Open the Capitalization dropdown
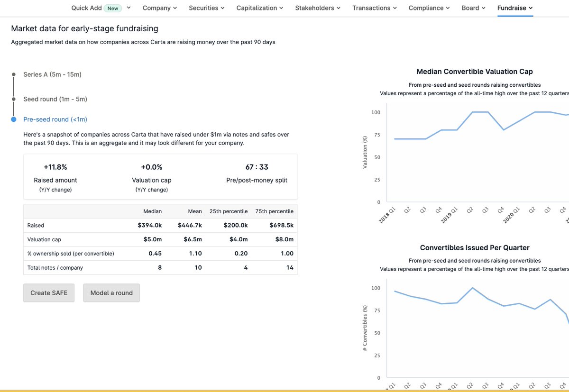This screenshot has width=569, height=392. tap(260, 8)
